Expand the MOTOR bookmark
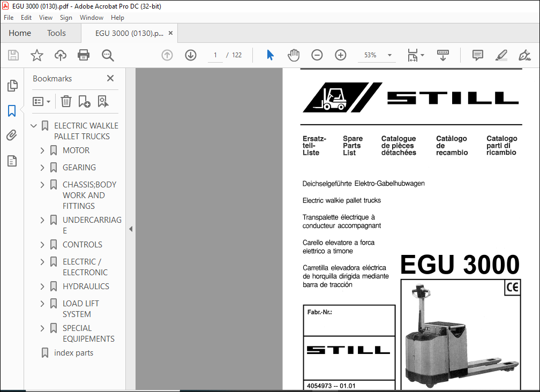Viewport: 540px width, 392px height. [x=42, y=150]
